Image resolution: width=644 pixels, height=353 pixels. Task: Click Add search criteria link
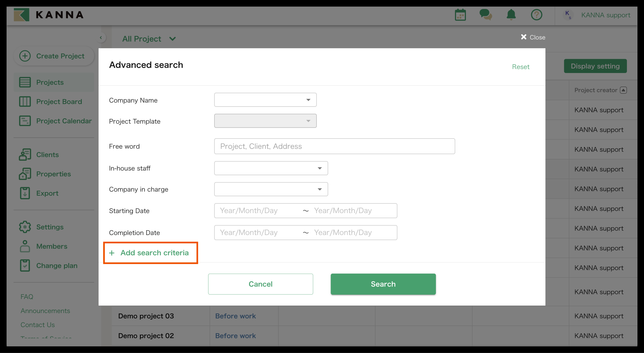point(154,253)
